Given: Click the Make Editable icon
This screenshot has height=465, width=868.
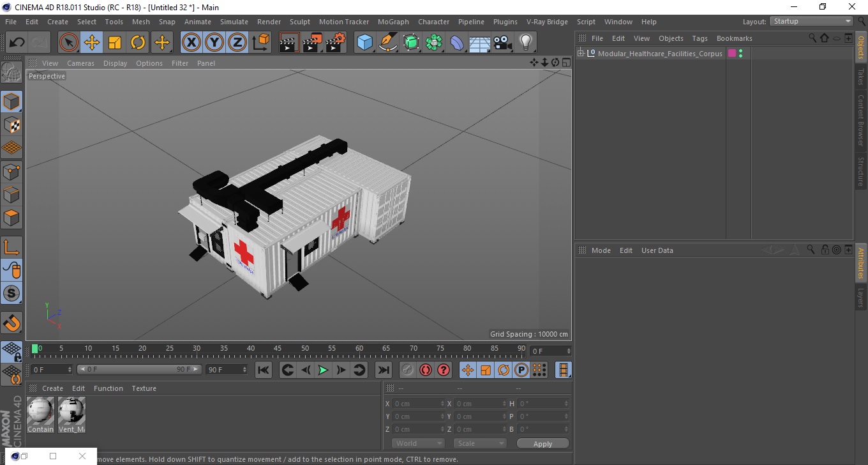Looking at the screenshot, I should (x=11, y=72).
